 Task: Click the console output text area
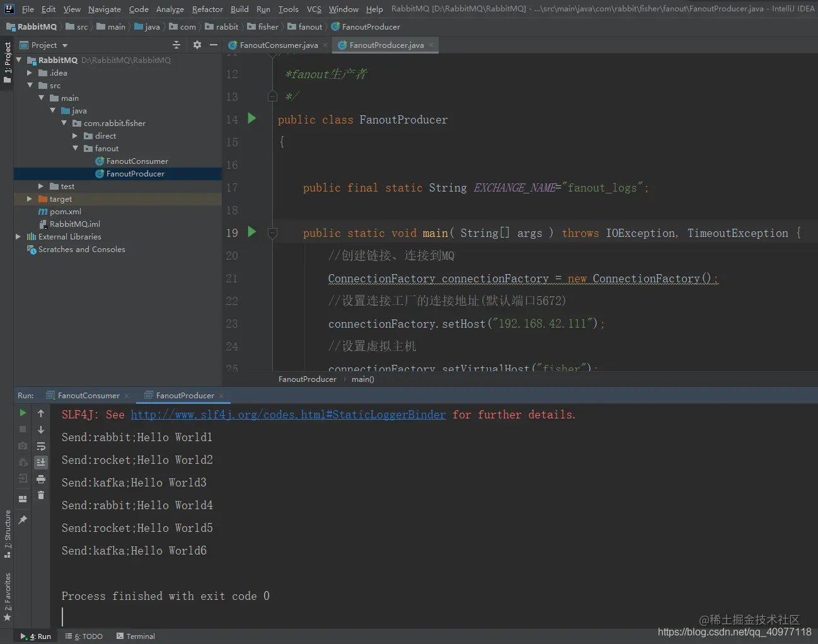(x=434, y=516)
